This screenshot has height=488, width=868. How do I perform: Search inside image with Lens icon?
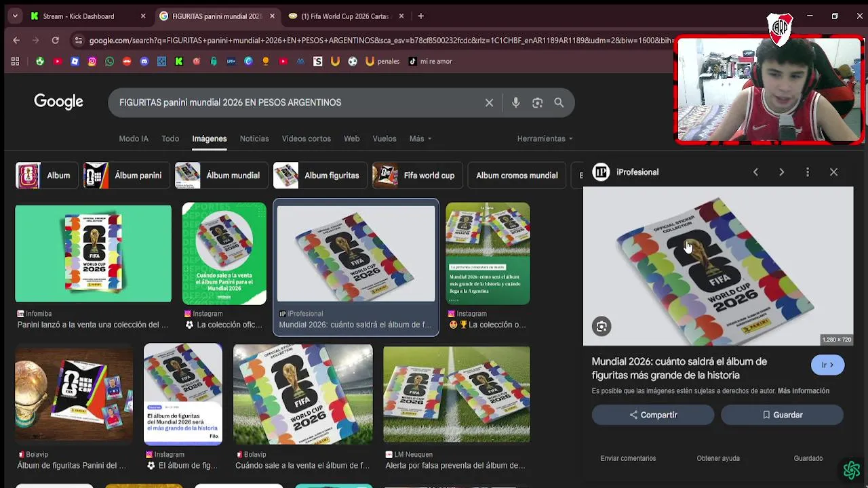point(601,327)
